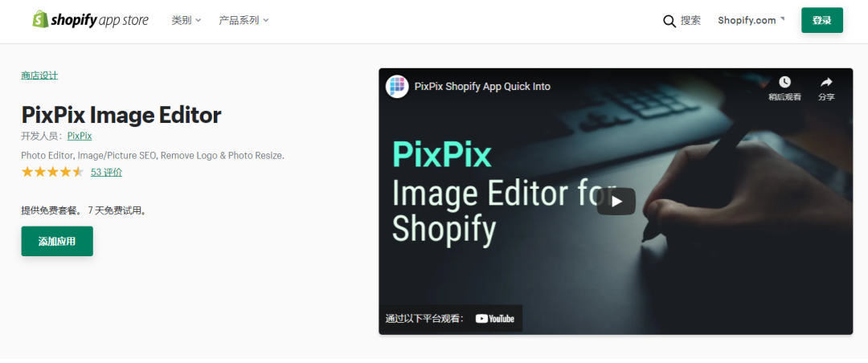The height and width of the screenshot is (363, 868).
Task: Click the star rating icons
Action: [52, 172]
